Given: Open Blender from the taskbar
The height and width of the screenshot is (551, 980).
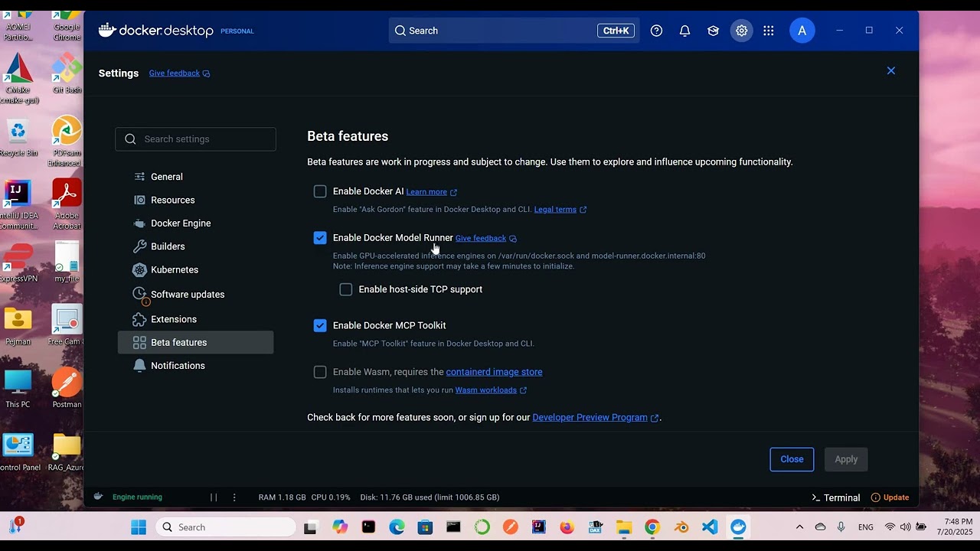Looking at the screenshot, I should point(681,527).
